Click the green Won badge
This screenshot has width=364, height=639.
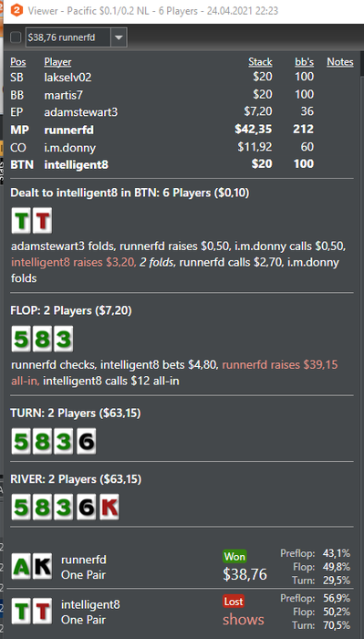[x=235, y=556]
